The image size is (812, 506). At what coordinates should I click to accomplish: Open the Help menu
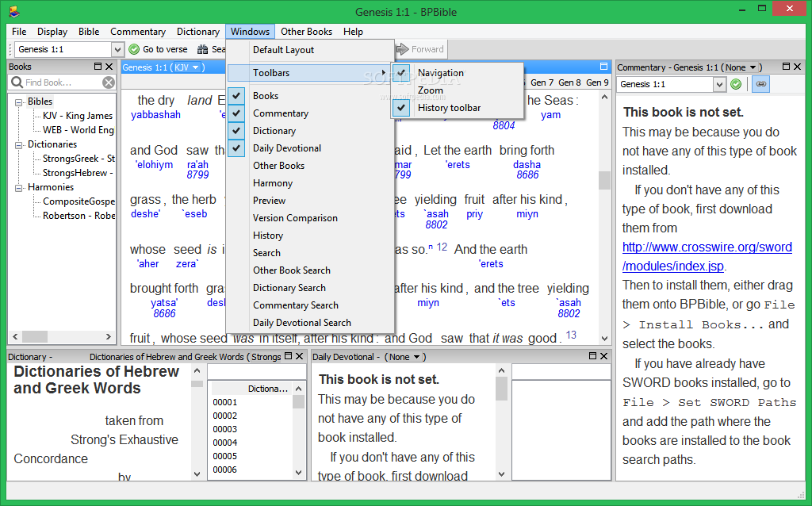point(353,32)
